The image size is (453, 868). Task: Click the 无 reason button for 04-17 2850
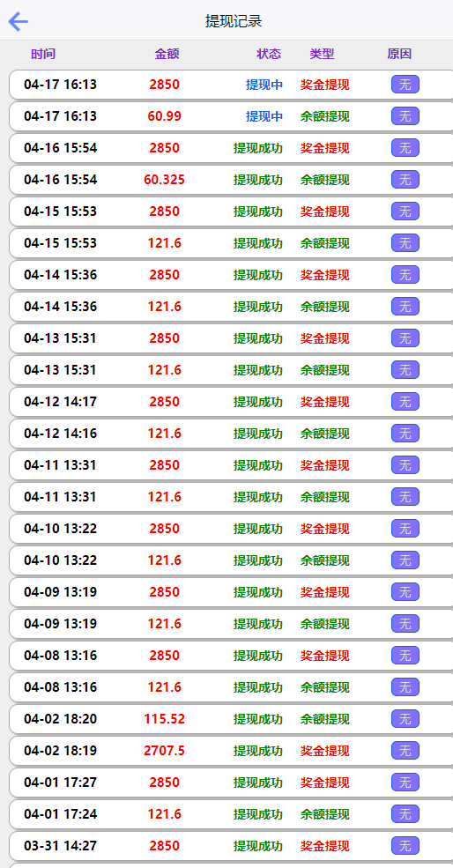[405, 85]
